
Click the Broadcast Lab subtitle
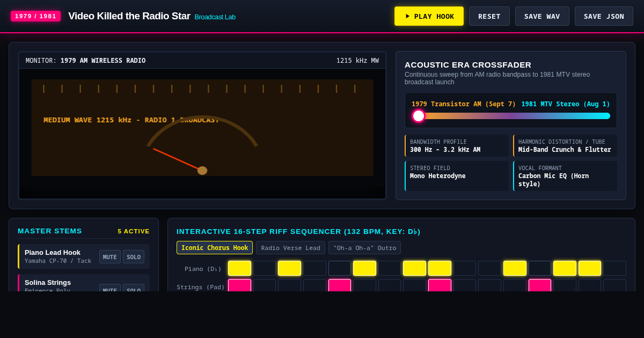click(x=215, y=17)
